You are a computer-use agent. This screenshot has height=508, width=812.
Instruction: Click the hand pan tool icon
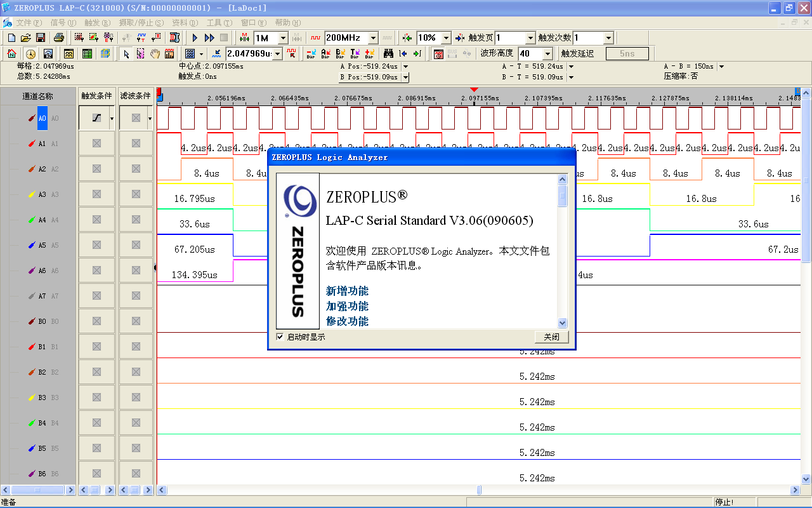point(155,53)
